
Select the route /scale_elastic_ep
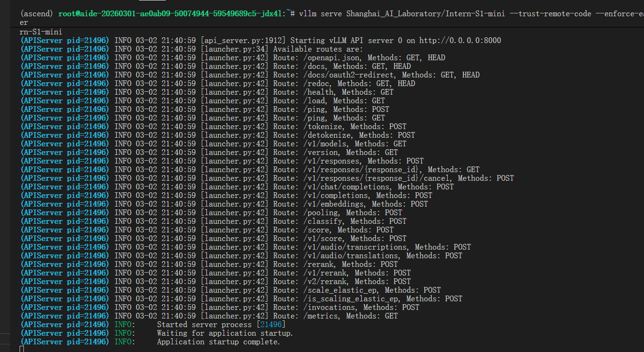click(340, 290)
